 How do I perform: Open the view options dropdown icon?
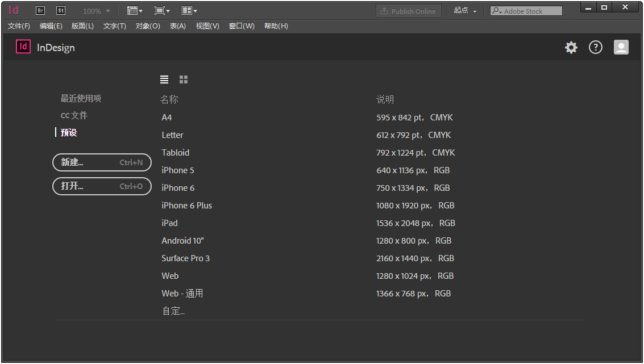click(x=135, y=11)
